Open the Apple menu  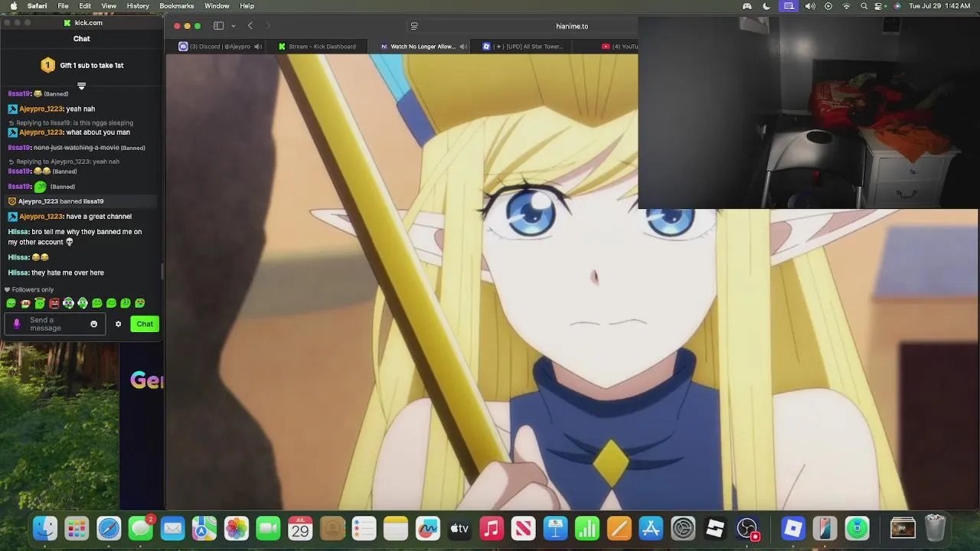point(13,6)
